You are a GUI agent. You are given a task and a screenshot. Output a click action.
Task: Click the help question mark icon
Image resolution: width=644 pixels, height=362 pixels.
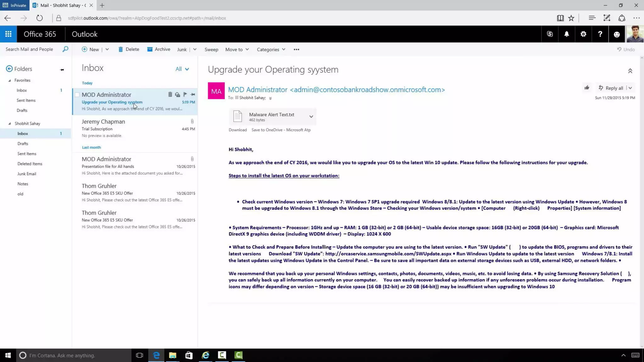(600, 34)
